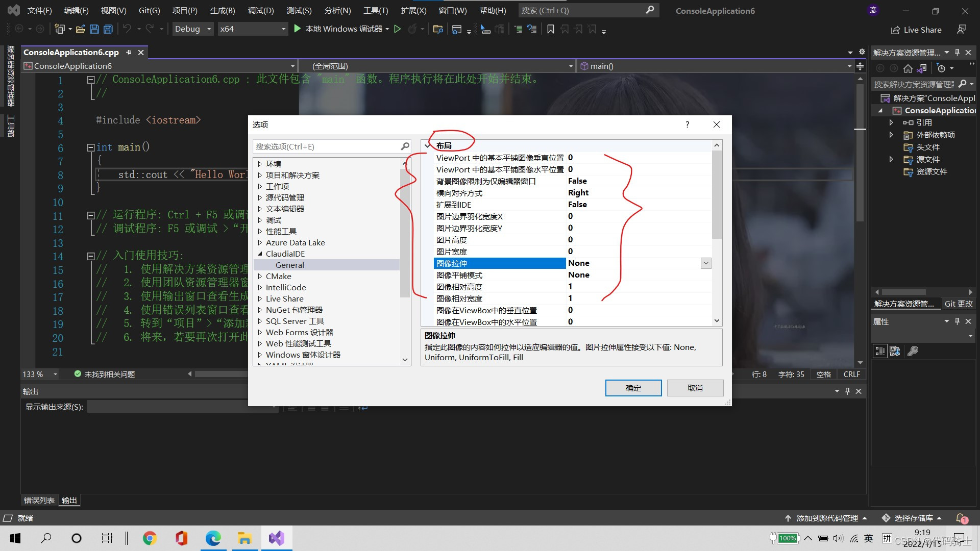Click the Home icon in Solution Explorer
The height and width of the screenshot is (551, 980).
click(x=908, y=68)
